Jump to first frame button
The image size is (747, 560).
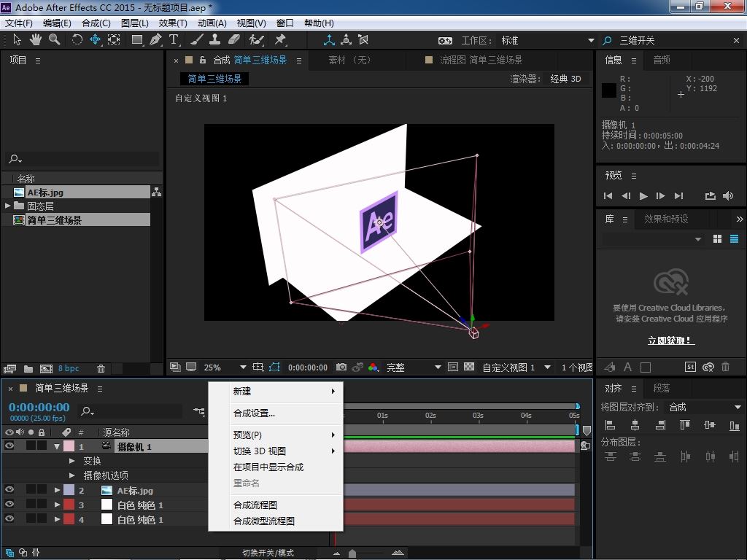(608, 195)
